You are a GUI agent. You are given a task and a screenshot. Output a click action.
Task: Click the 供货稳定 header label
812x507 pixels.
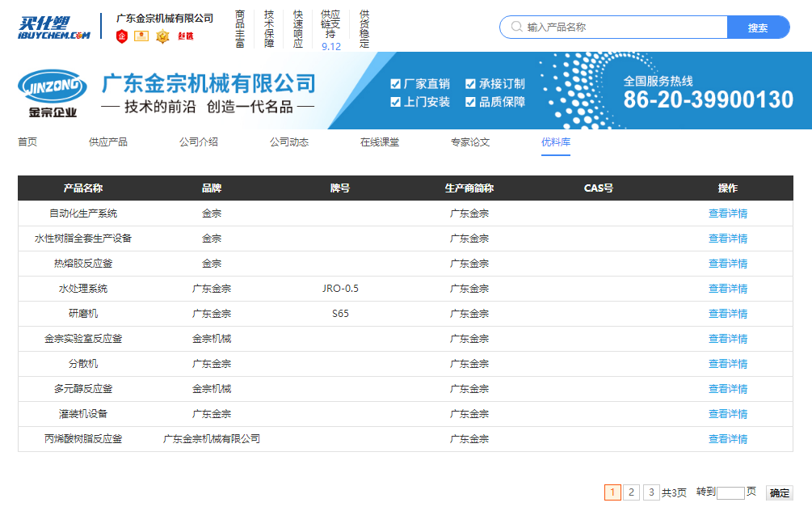pyautogui.click(x=364, y=29)
